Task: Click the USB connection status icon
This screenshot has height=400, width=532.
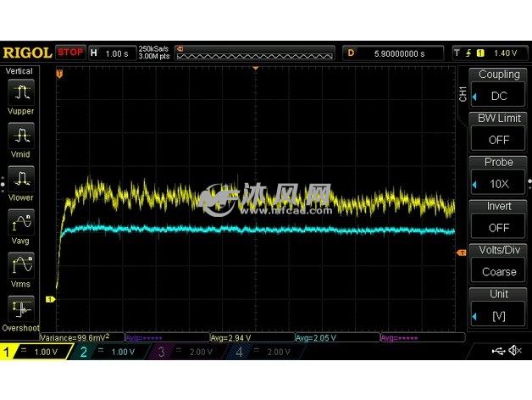Action: pos(497,351)
